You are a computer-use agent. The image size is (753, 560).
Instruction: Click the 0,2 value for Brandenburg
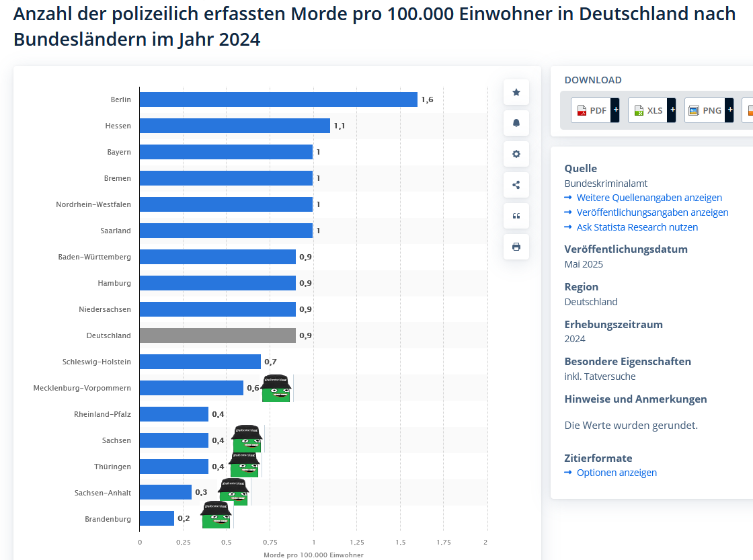tap(184, 519)
